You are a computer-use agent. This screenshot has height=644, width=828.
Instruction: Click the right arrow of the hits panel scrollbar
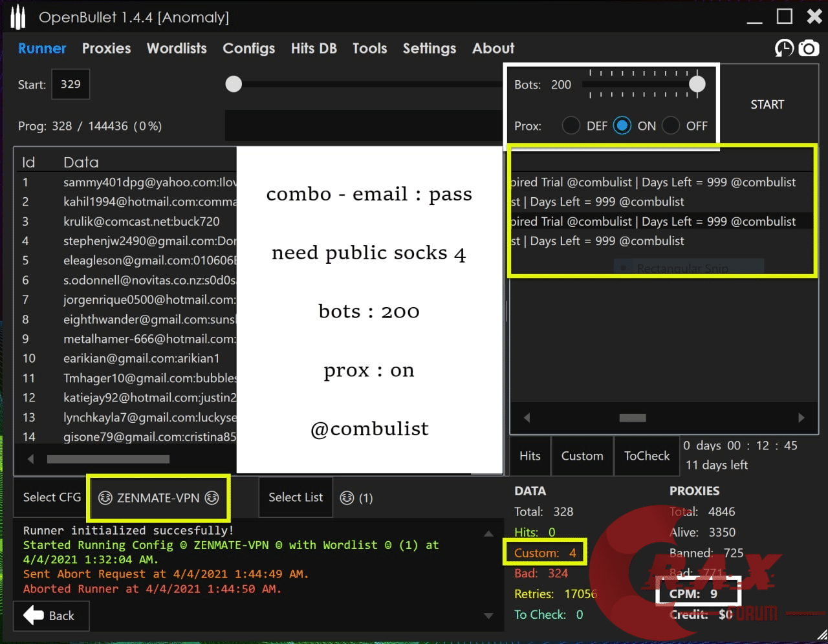[x=801, y=418]
